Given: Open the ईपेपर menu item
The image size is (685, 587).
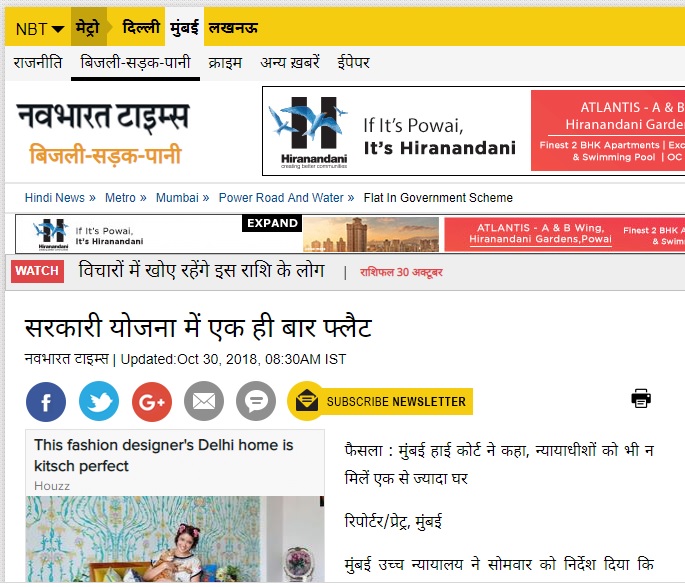Looking at the screenshot, I should tap(353, 62).
